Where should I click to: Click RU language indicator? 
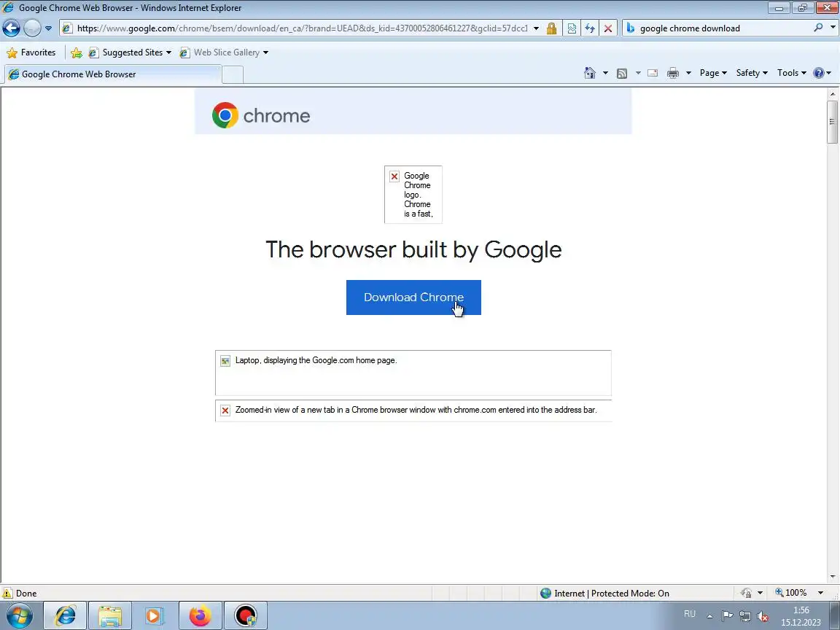point(690,614)
